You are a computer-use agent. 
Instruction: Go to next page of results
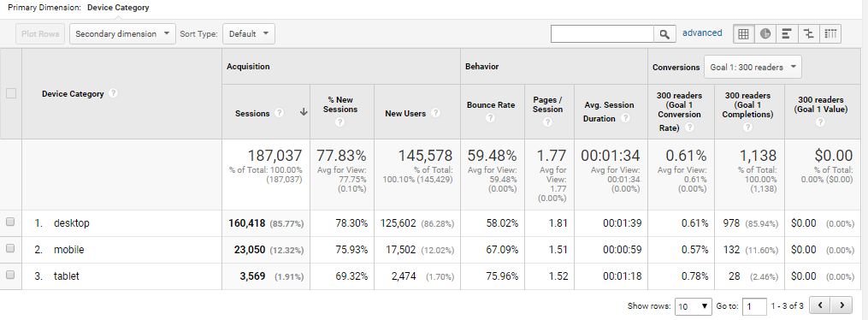[x=841, y=305]
